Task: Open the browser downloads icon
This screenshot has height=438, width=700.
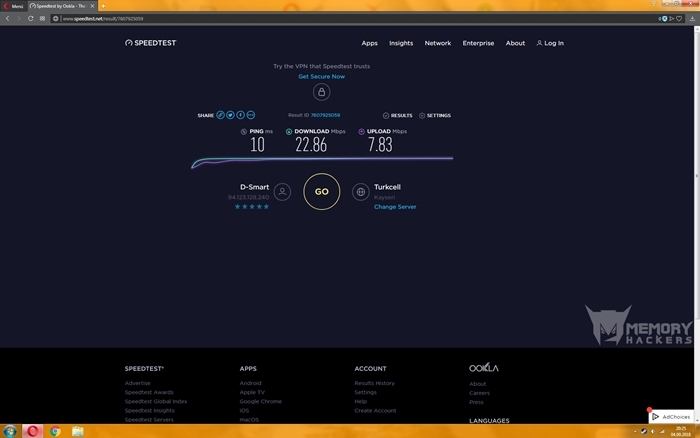Action: tap(692, 18)
